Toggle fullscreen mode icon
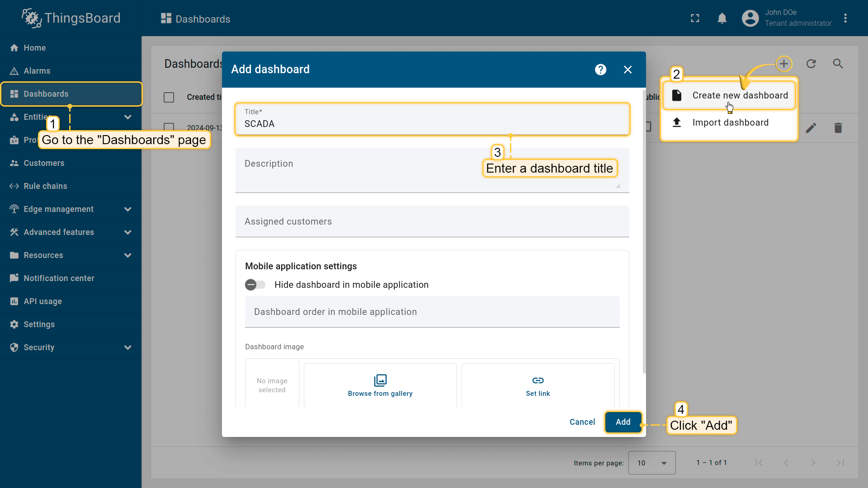 (695, 19)
